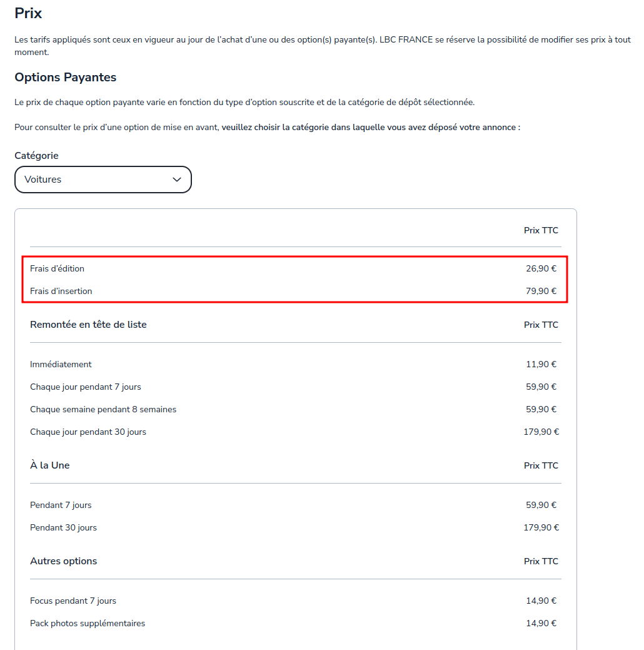Click the Catégorie field label

tap(36, 155)
